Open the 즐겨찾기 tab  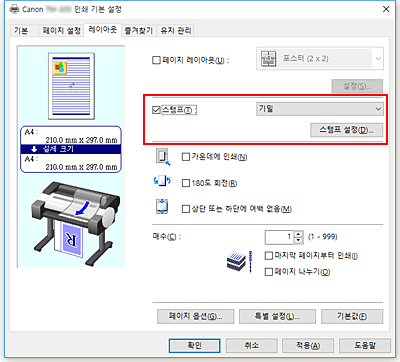(138, 31)
